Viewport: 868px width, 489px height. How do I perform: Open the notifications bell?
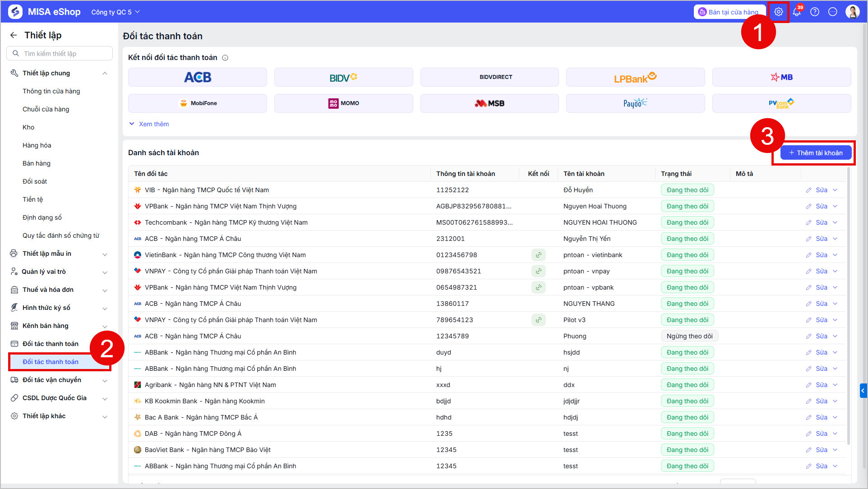pos(797,12)
